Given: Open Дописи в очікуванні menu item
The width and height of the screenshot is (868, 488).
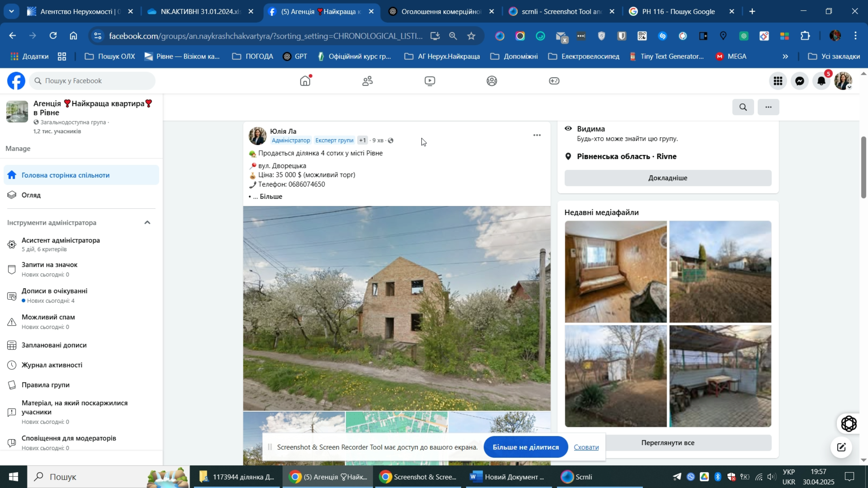Looking at the screenshot, I should click(x=54, y=291).
